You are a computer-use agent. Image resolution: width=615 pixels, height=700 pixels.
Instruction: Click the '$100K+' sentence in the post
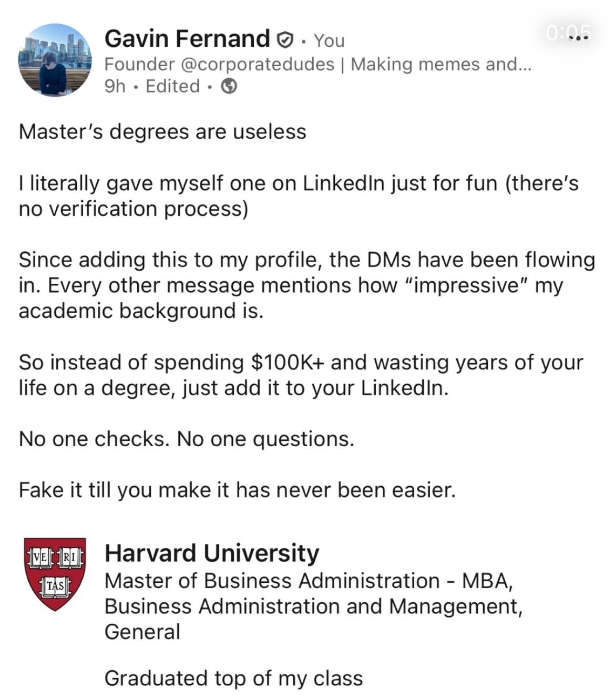(301, 363)
